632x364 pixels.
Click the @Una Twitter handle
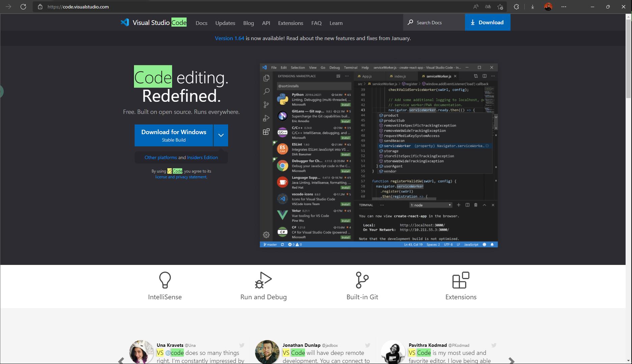point(190,345)
